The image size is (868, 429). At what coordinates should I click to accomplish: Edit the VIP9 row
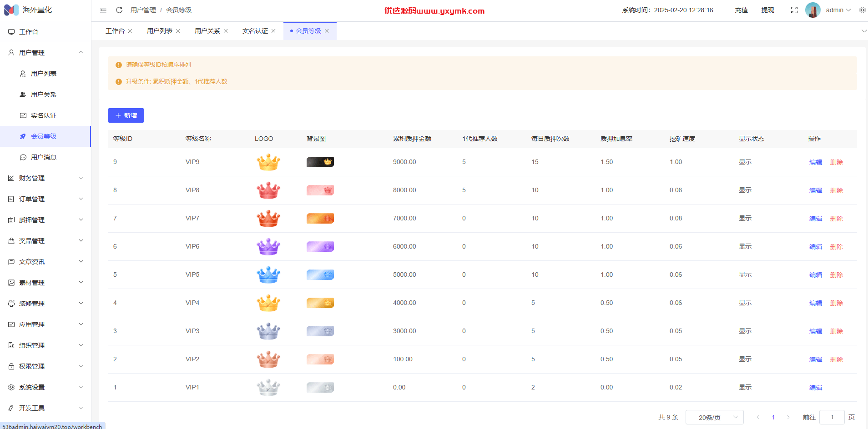coord(816,162)
